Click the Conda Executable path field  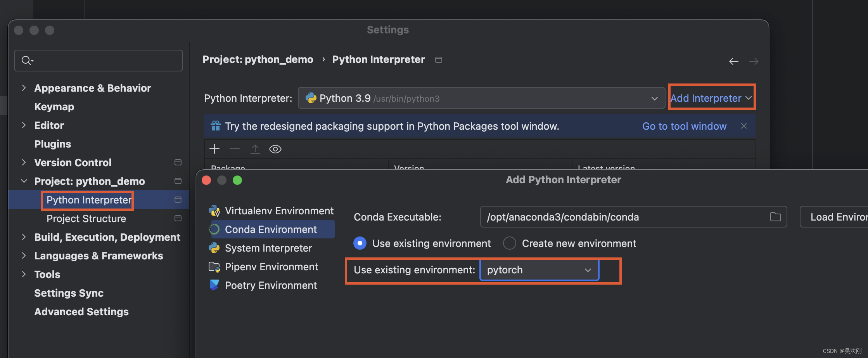click(621, 217)
